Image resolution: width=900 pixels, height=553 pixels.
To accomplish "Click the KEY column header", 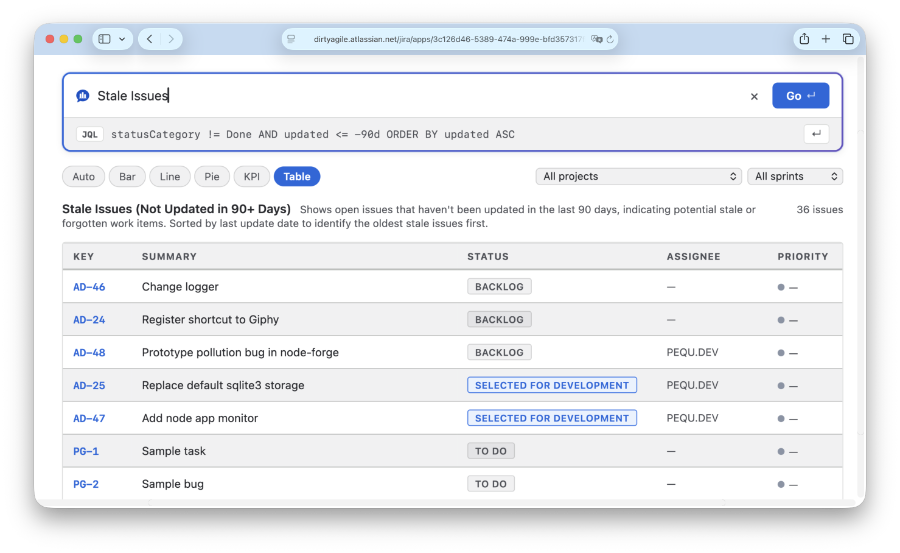I will (x=83, y=257).
